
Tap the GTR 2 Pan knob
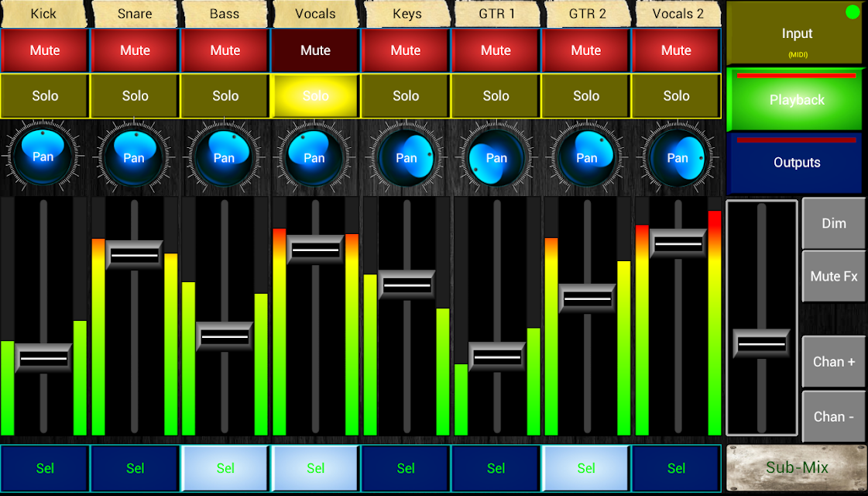[586, 157]
